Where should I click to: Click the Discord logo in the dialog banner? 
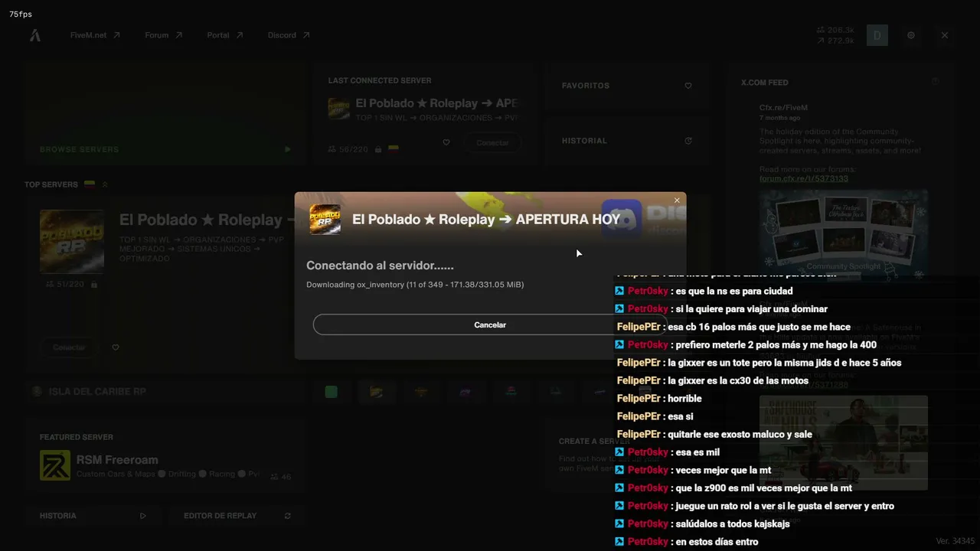pyautogui.click(x=622, y=220)
